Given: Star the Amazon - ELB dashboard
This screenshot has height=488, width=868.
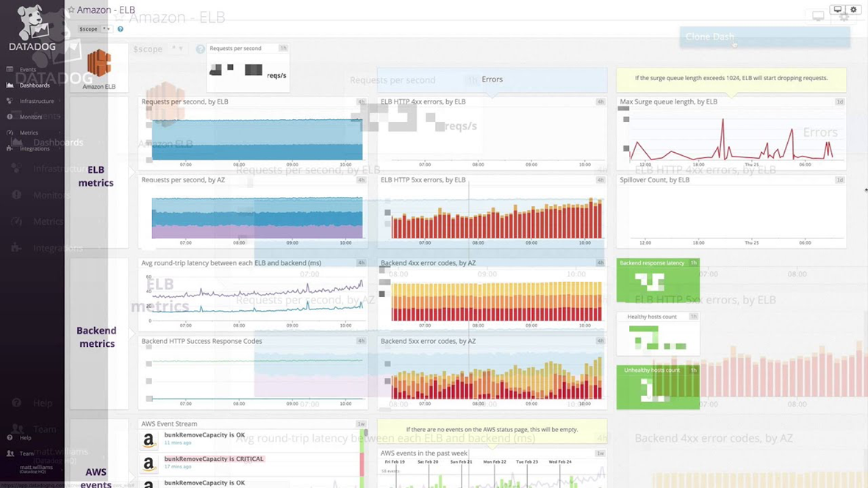Looking at the screenshot, I should 71,10.
